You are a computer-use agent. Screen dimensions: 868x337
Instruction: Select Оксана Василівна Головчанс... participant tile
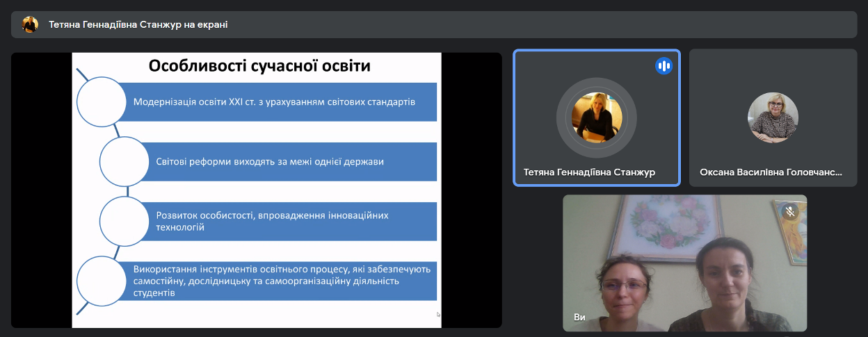tap(773, 117)
